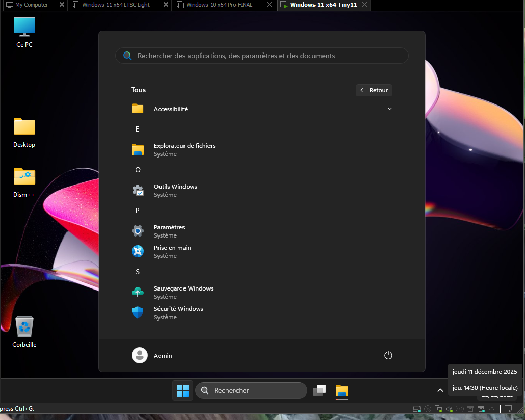This screenshot has height=420, width=525.
Task: Open the Admin user account menu
Action: point(152,355)
